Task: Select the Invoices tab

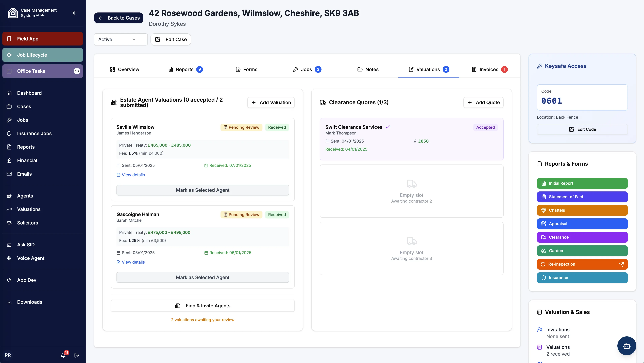Action: 489,69
